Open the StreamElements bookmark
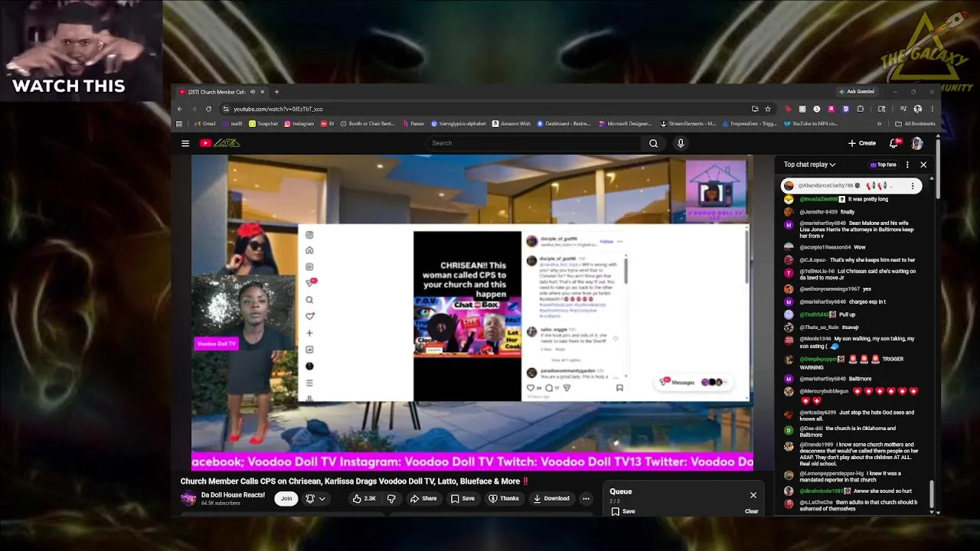Screen dimensions: 980x551 pos(688,123)
